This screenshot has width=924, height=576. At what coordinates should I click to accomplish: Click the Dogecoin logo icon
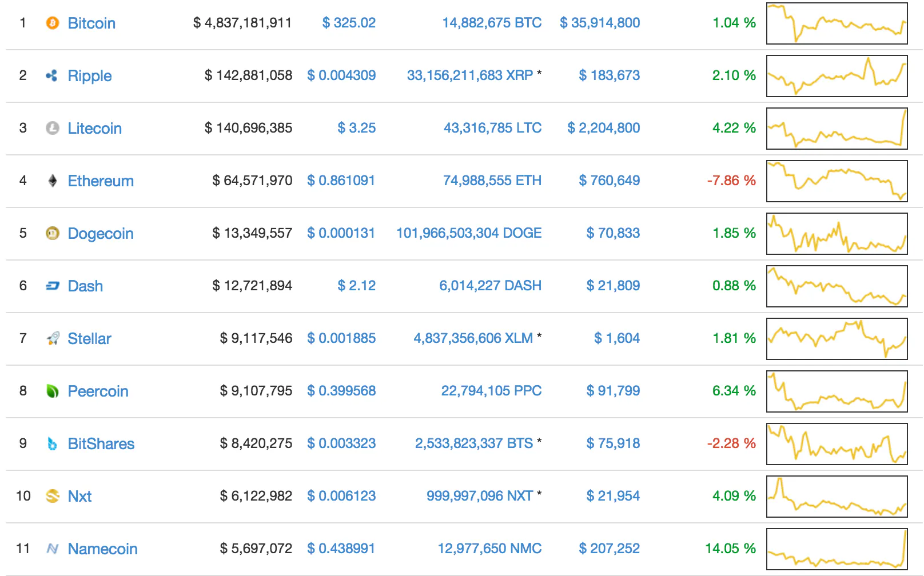tap(52, 233)
